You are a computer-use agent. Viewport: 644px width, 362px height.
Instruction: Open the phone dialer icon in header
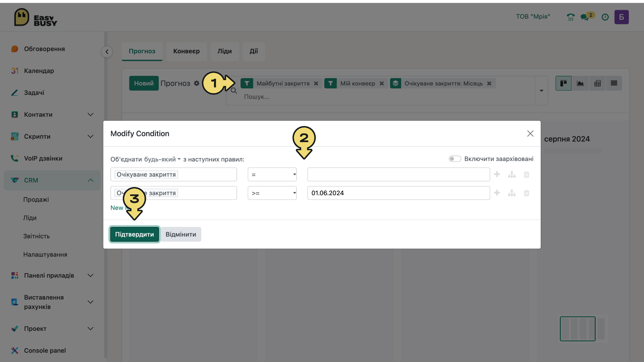point(571,17)
